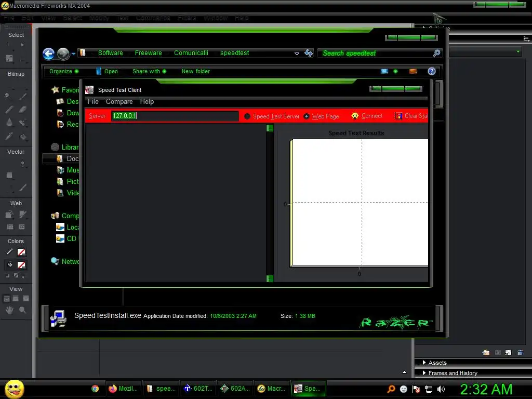Choose the Paint Bucket tool
Viewport: 532px width, 399px height.
[22, 137]
